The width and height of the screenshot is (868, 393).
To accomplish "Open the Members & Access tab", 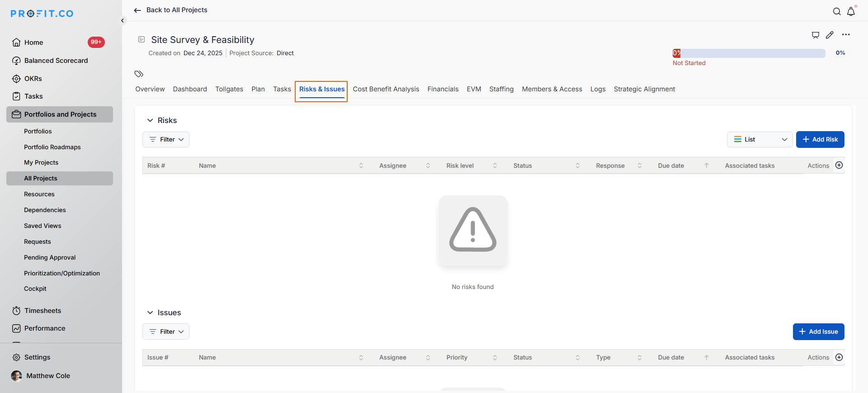I will pos(552,89).
